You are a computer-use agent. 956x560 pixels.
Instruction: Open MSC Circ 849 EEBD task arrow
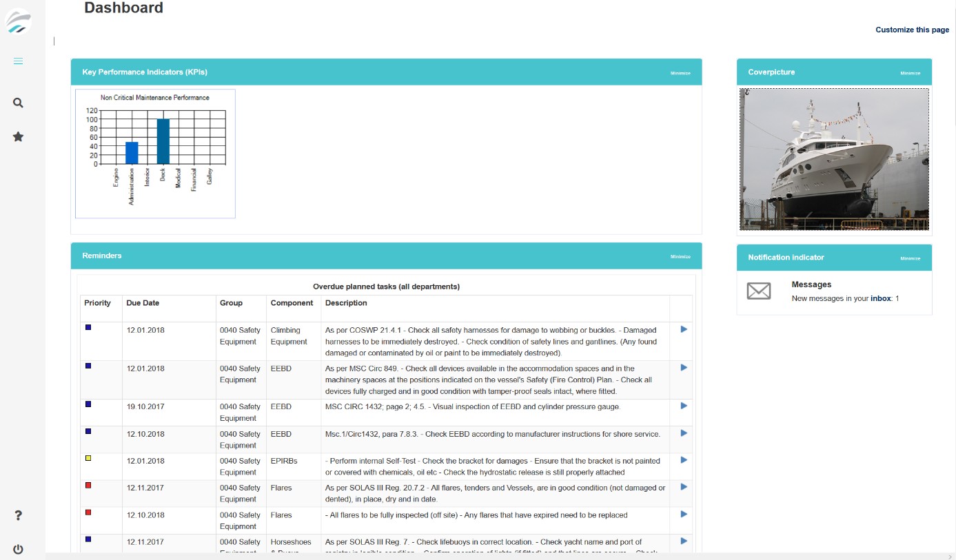(x=684, y=367)
